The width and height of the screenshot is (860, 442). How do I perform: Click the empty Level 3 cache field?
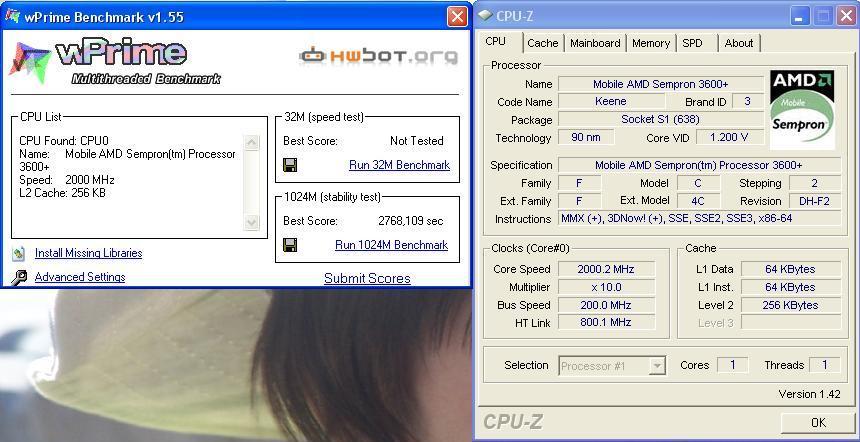tap(790, 323)
